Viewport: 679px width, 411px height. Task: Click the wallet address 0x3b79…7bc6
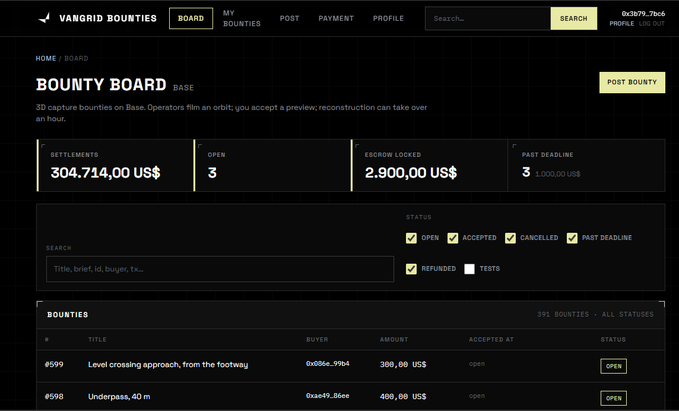[x=643, y=13]
